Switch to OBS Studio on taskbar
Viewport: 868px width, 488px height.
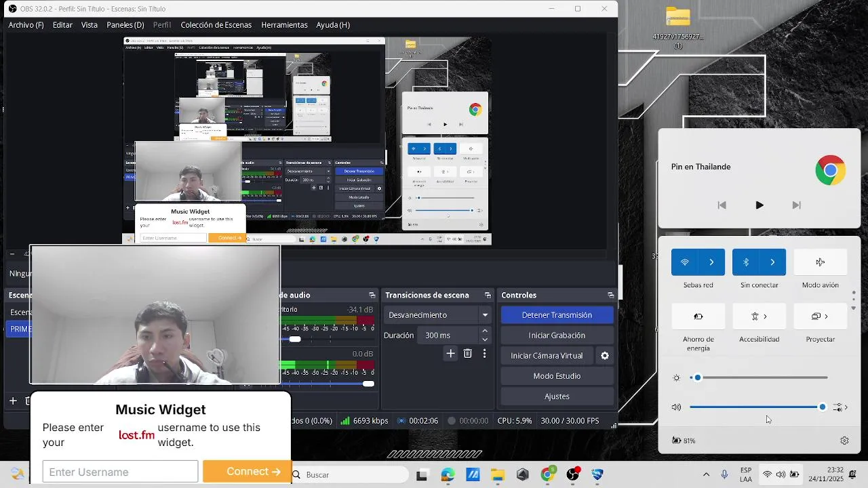[x=573, y=474]
